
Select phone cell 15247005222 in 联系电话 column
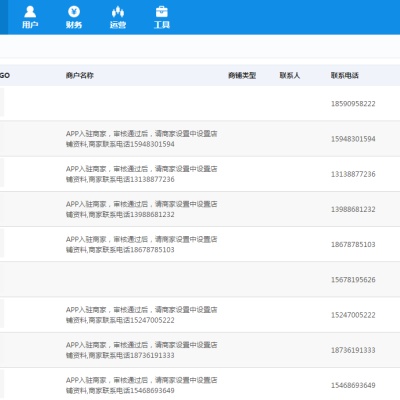pyautogui.click(x=353, y=315)
